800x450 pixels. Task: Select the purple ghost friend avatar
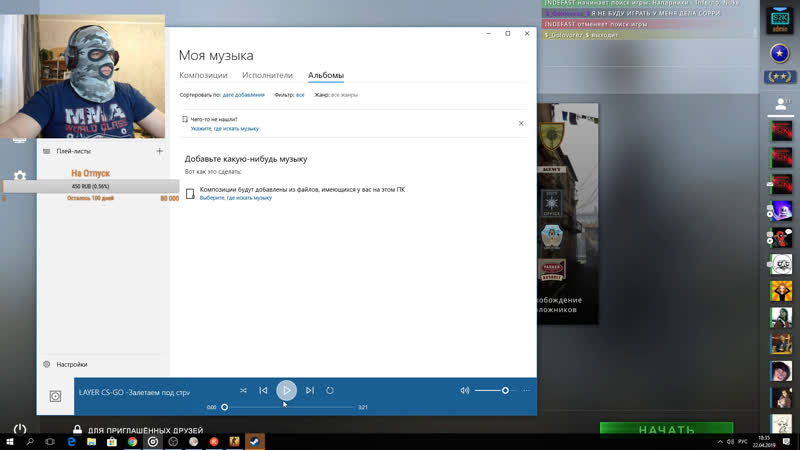(781, 211)
